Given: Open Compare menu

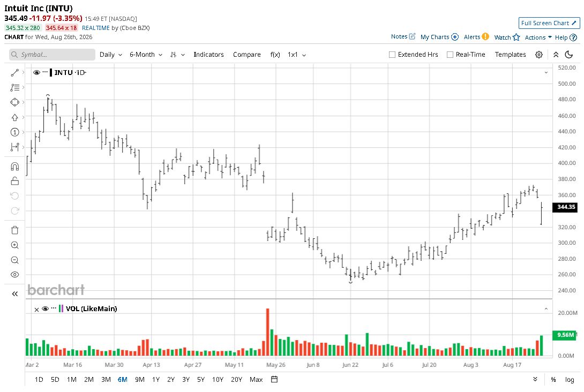Looking at the screenshot, I should coord(246,55).
